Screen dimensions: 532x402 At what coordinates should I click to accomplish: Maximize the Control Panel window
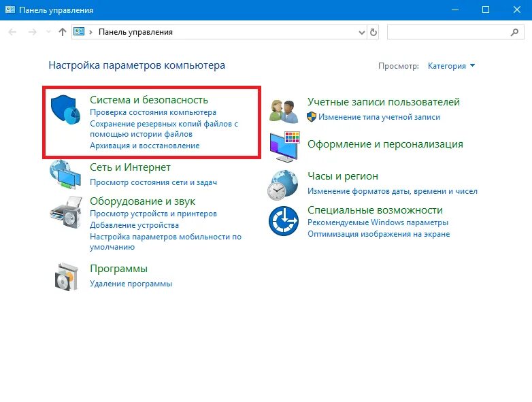coord(486,10)
